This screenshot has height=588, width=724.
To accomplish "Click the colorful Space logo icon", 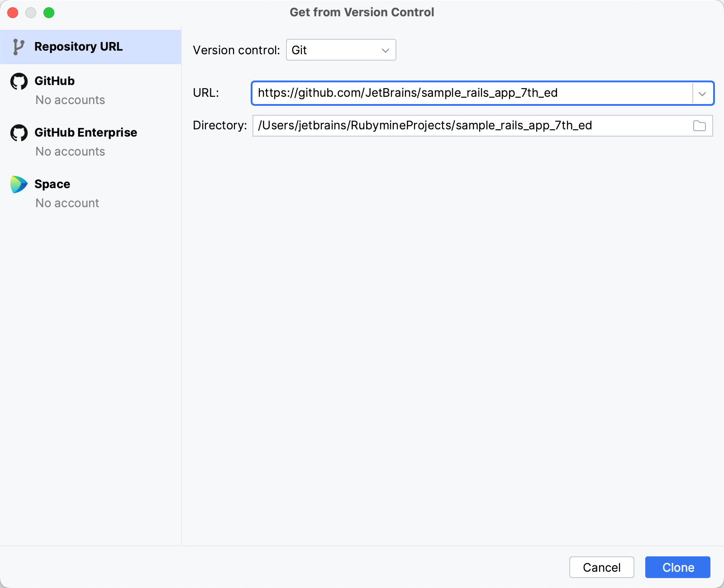I will point(18,184).
